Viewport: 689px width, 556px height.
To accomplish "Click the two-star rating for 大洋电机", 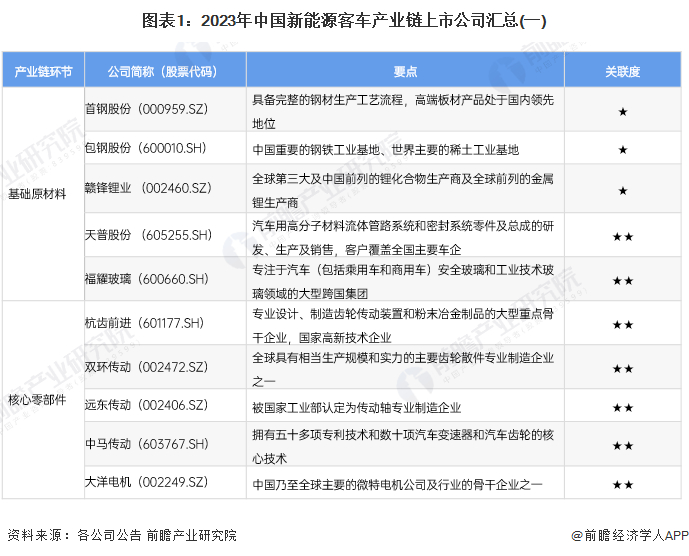I will pyautogui.click(x=623, y=485).
